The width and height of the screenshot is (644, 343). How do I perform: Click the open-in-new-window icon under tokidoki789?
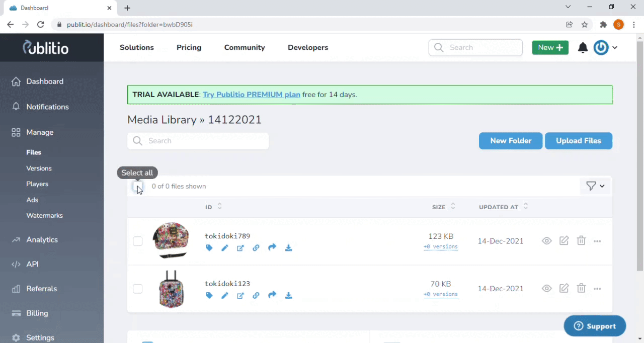pyautogui.click(x=240, y=248)
